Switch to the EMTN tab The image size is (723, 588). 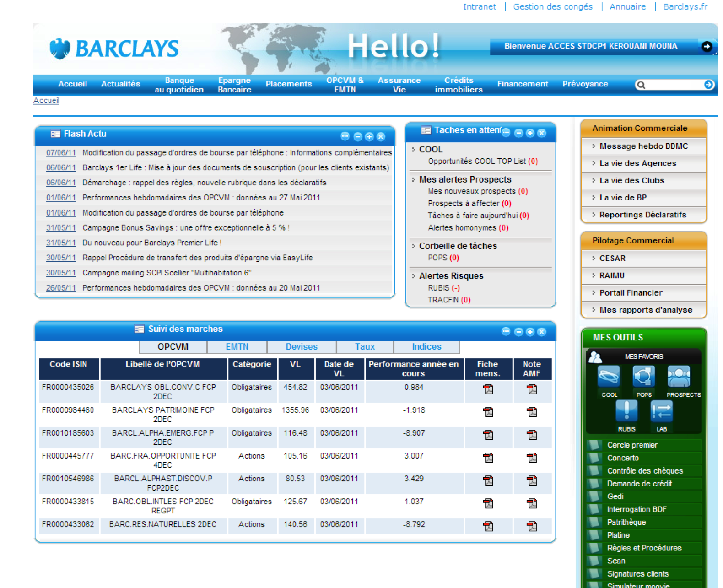237,347
